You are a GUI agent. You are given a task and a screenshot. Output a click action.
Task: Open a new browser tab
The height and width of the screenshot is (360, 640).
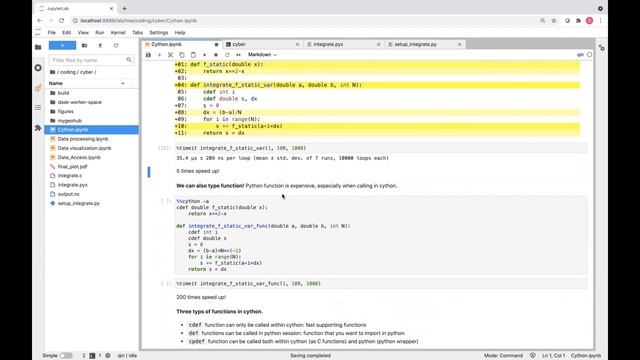(x=124, y=8)
